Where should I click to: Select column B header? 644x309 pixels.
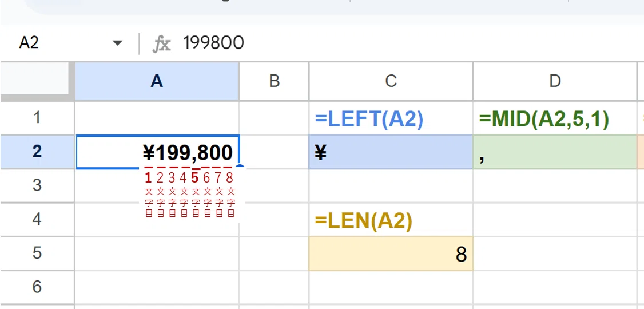click(274, 81)
